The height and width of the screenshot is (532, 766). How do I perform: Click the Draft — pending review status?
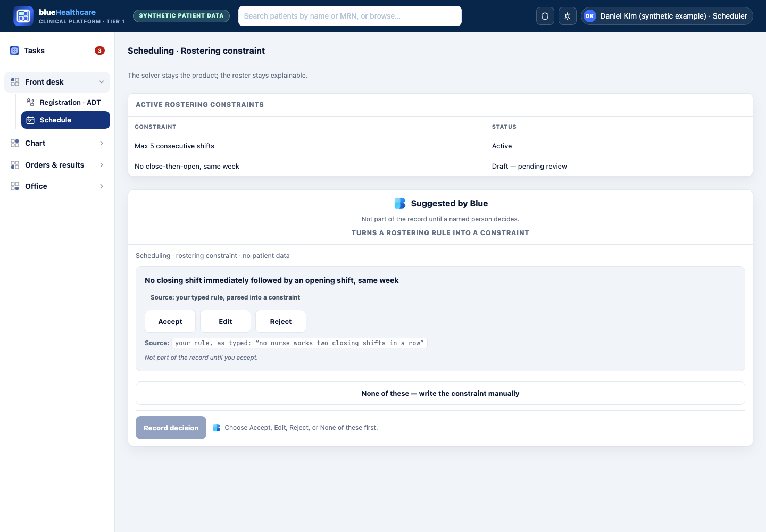tap(529, 166)
